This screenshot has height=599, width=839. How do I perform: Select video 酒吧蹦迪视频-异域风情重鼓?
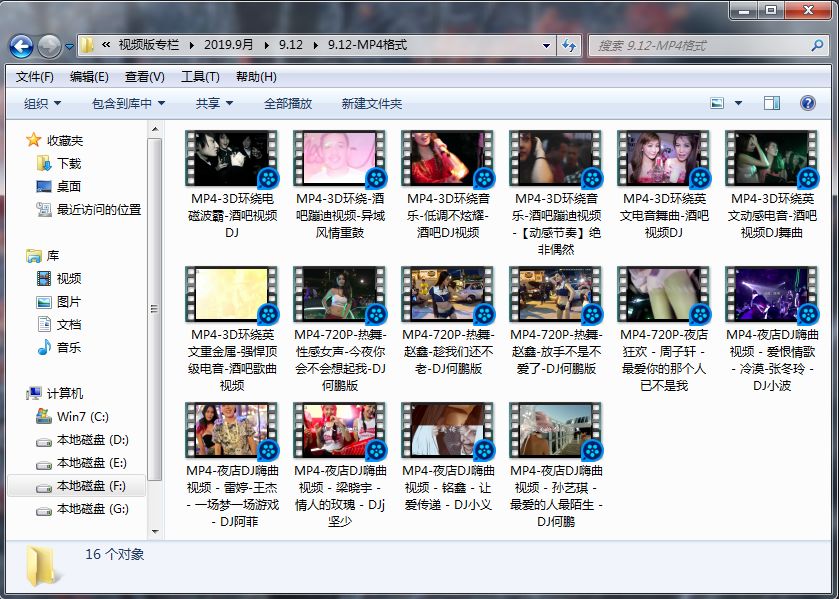340,184
